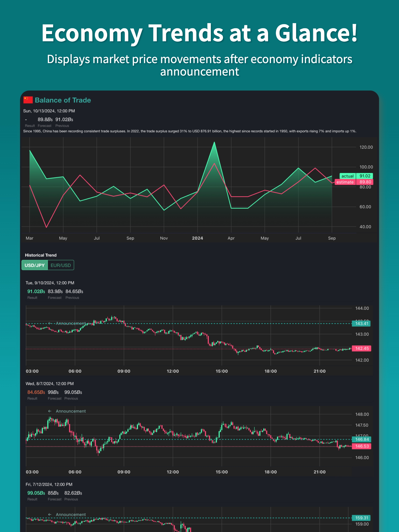Click the 143.41 announcement price tag
Screen dimensions: 399x532
(361, 323)
